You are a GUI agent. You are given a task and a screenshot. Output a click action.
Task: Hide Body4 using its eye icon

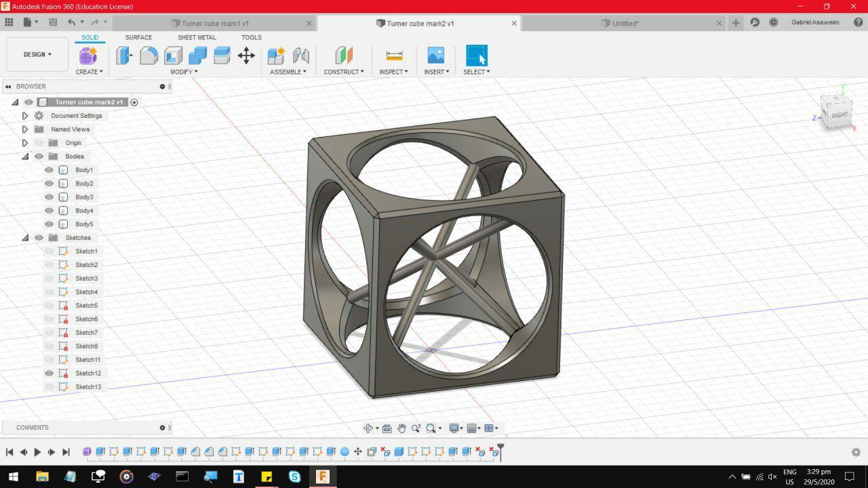[49, 211]
